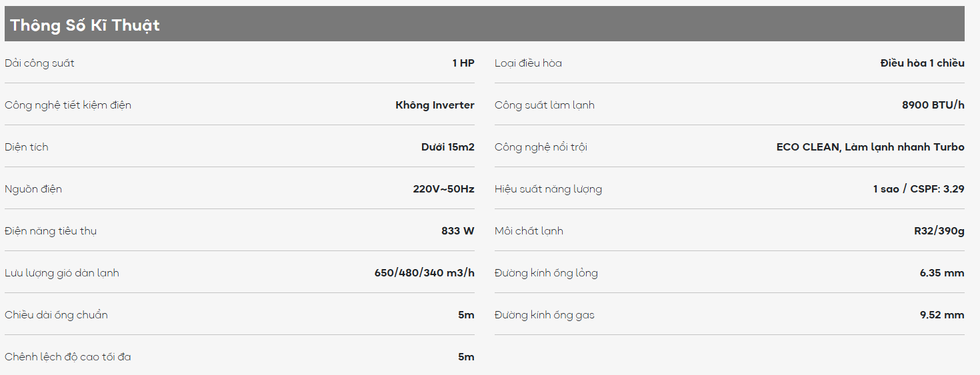980x375 pixels.
Task: Click the 1 sao / CSPF: 3.29 value
Action: pyautogui.click(x=919, y=189)
